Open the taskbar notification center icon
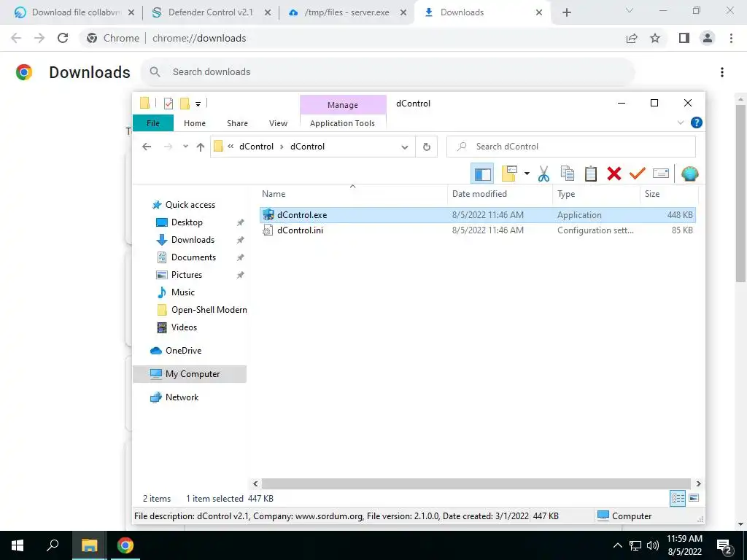This screenshot has height=560, width=747. 724,545
